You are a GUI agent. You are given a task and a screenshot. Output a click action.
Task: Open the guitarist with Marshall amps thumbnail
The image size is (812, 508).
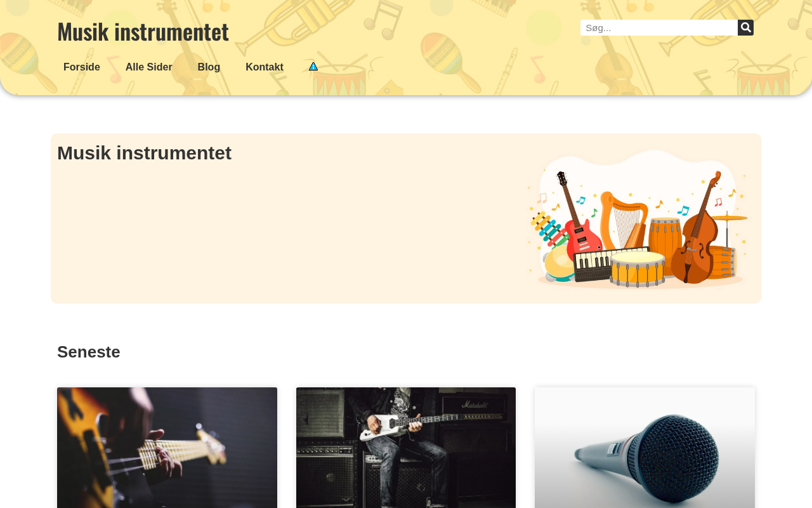point(406,448)
